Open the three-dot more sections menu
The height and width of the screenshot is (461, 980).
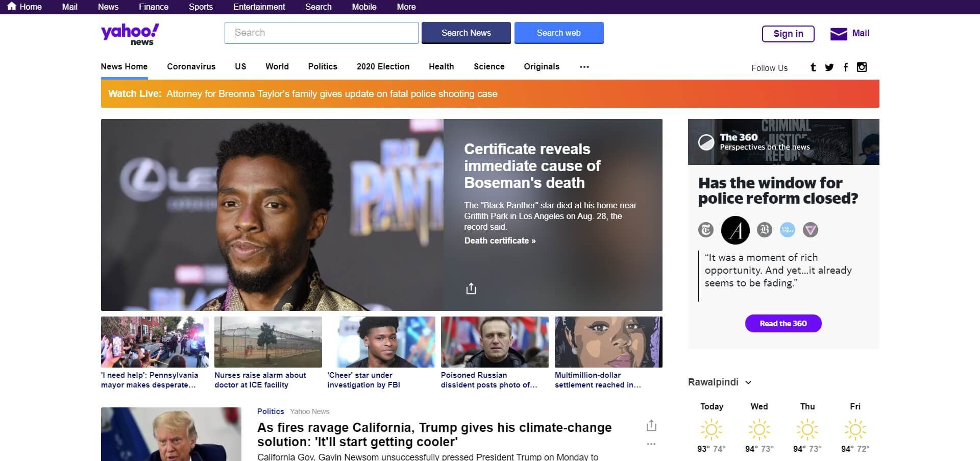(584, 67)
